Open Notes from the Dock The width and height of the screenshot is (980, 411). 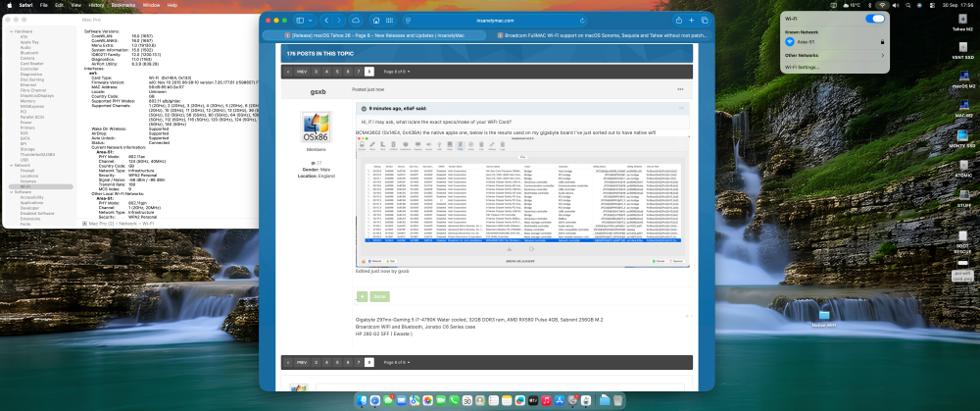tap(507, 400)
